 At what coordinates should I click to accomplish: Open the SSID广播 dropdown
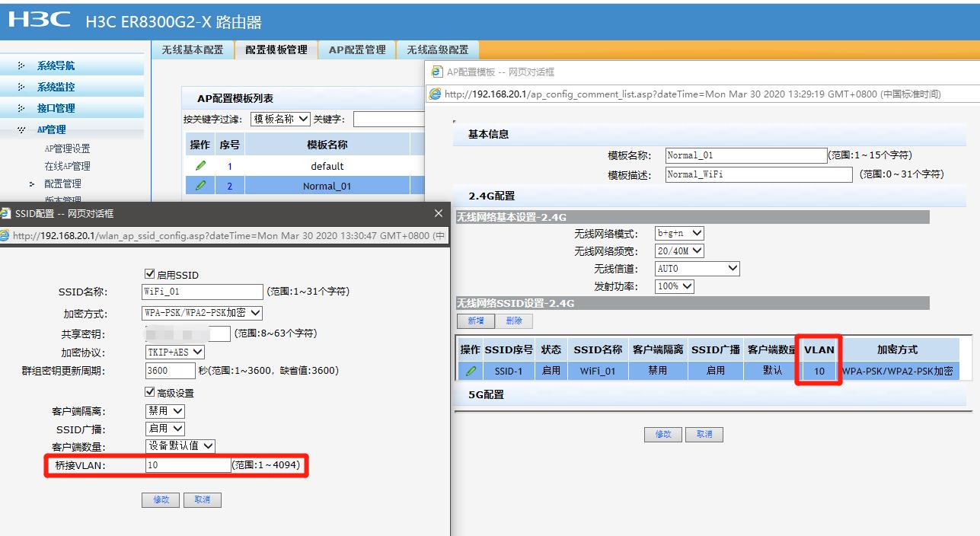click(x=165, y=429)
